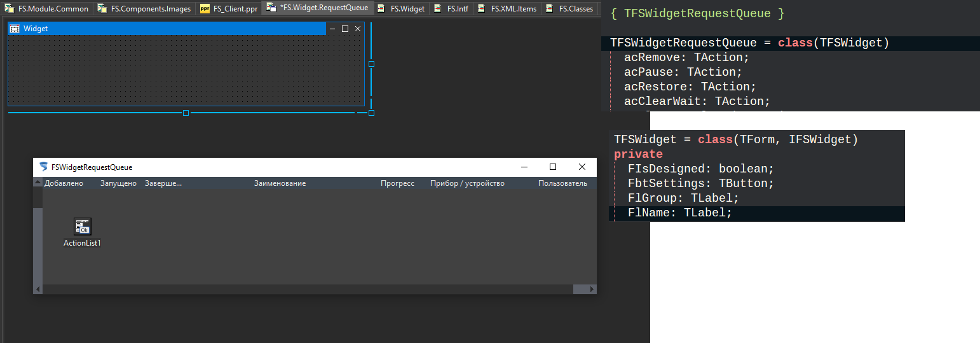The image size is (980, 343).
Task: Click the FSWidgetRequestQueue window title icon
Action: [43, 167]
